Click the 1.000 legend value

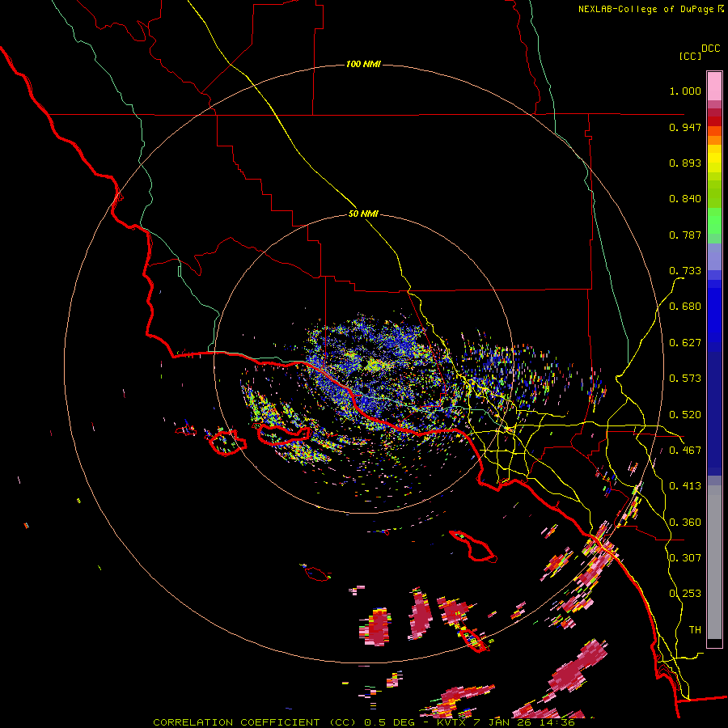coord(685,91)
